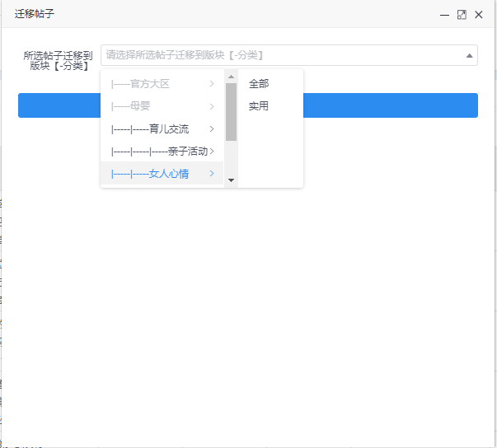Viewport: 497px width, 448px height.
Task: Click the scrollbar up arrow in the board list
Action: pos(231,77)
